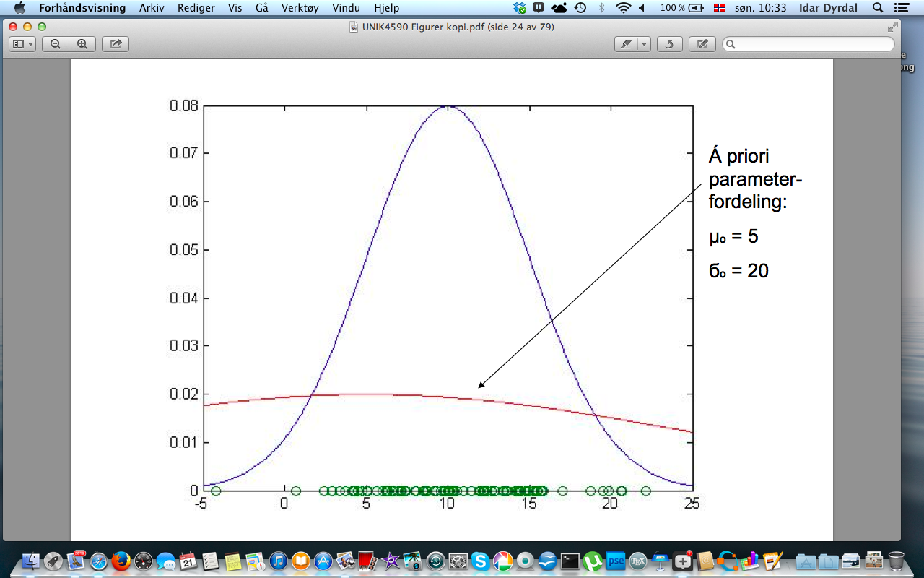Click the Dropbox menu bar icon
This screenshot has height=578, width=924.
tap(520, 8)
